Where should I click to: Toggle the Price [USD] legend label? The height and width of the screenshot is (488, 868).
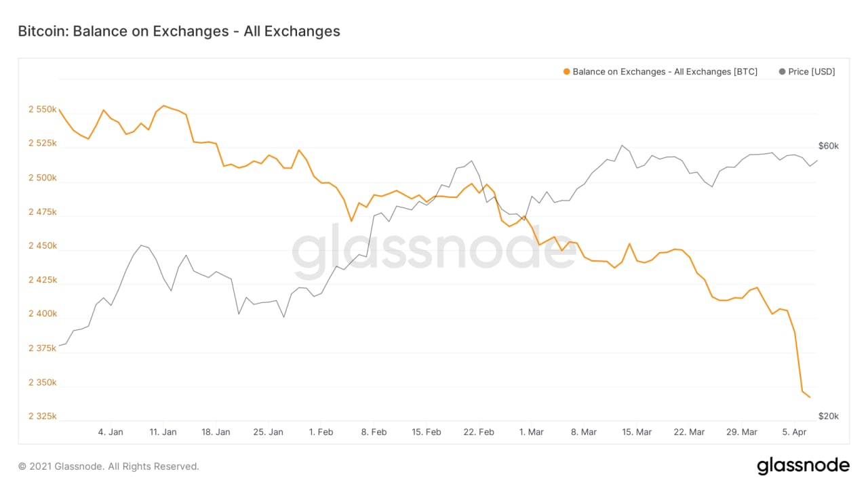pos(812,72)
